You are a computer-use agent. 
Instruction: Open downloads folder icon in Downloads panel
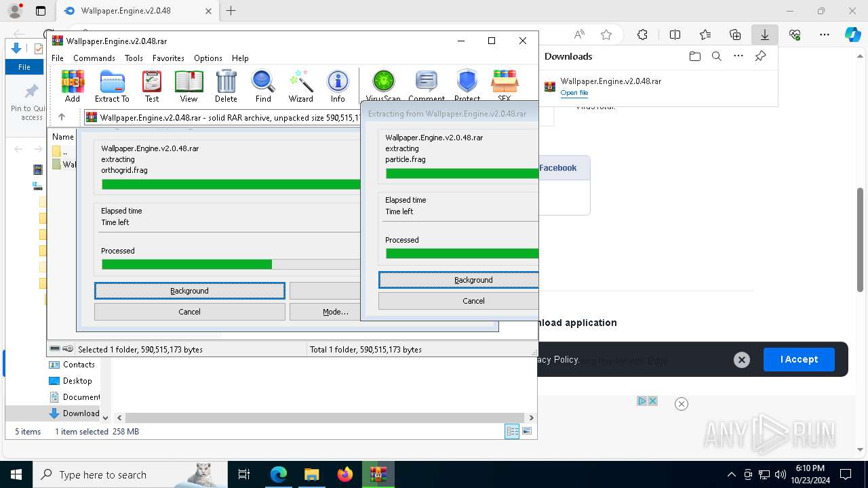[694, 56]
